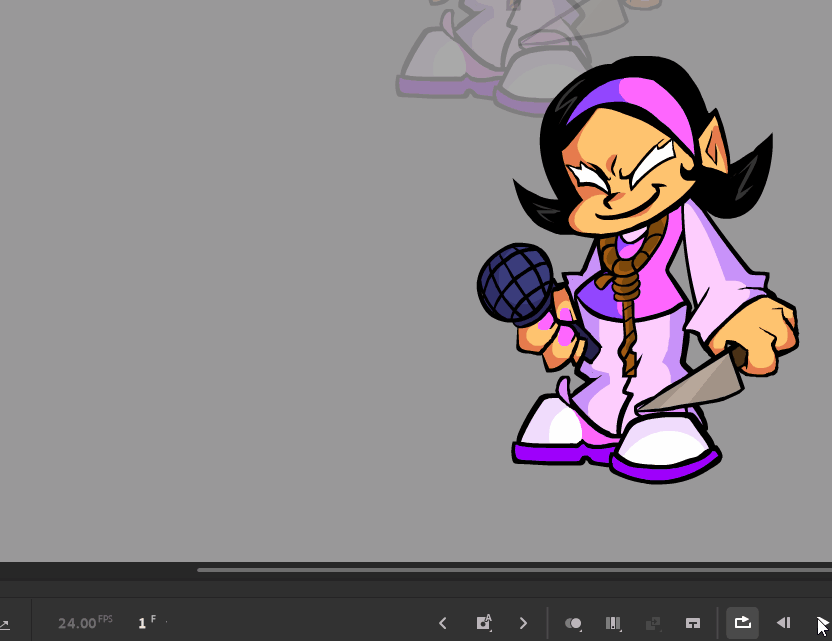Open the onion skin outlines dropdown arrow
Viewport: 832px width, 641px height.
621,630
